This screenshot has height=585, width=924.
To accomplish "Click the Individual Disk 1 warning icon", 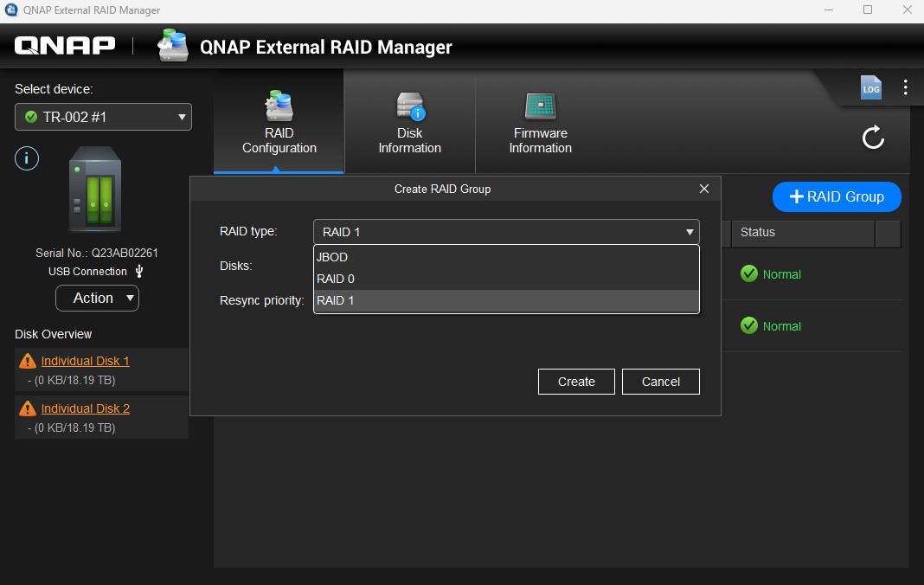I will pyautogui.click(x=28, y=361).
